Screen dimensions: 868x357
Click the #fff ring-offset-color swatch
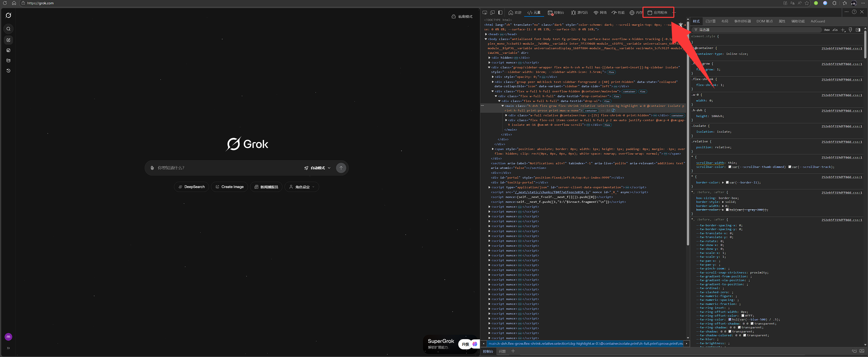(x=743, y=316)
